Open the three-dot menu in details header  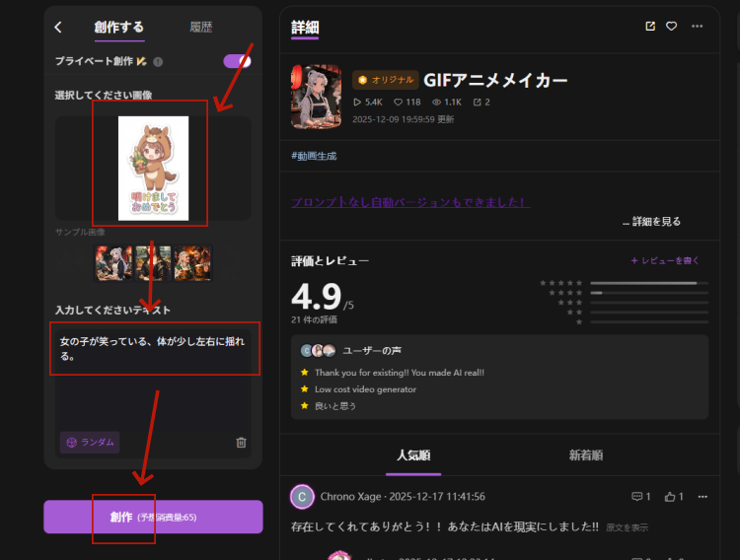pyautogui.click(x=698, y=26)
